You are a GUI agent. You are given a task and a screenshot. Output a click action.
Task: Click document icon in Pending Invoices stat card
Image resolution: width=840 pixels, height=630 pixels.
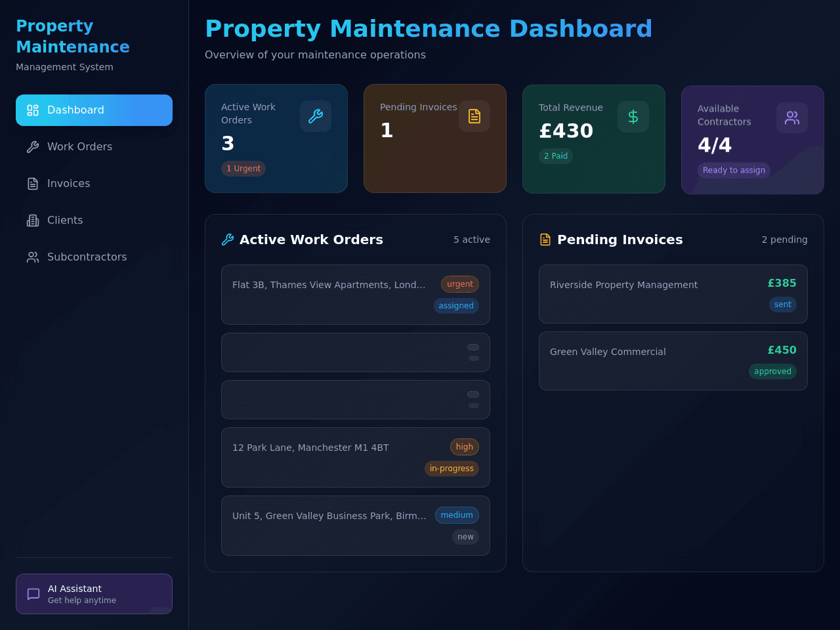tap(474, 116)
